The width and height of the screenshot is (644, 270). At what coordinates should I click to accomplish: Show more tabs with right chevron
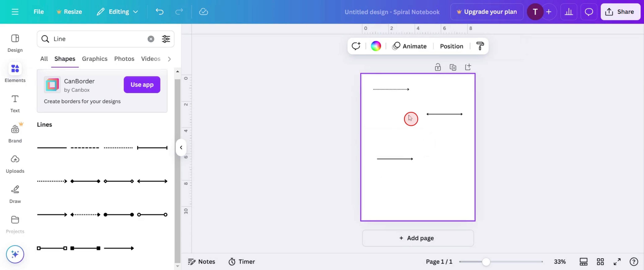point(169,59)
